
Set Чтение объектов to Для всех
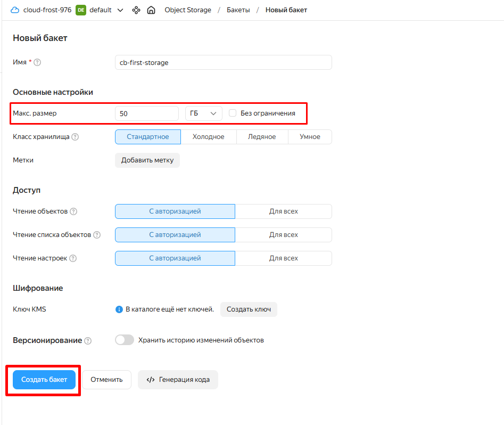click(x=284, y=211)
